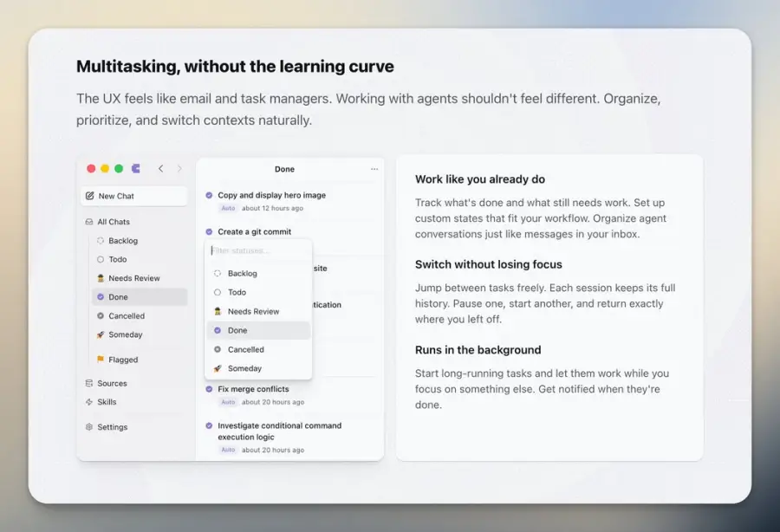Click the sidebar Backlog dashed circle icon
This screenshot has height=532, width=780.
tap(101, 241)
